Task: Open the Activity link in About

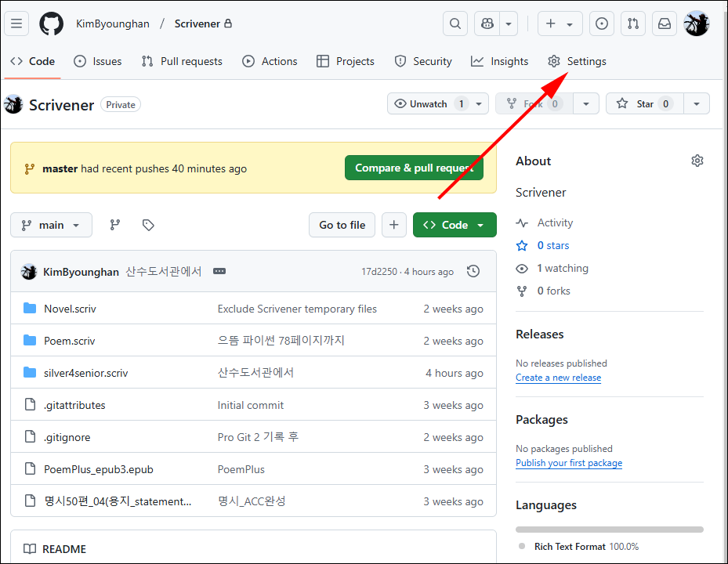Action: pyautogui.click(x=555, y=222)
